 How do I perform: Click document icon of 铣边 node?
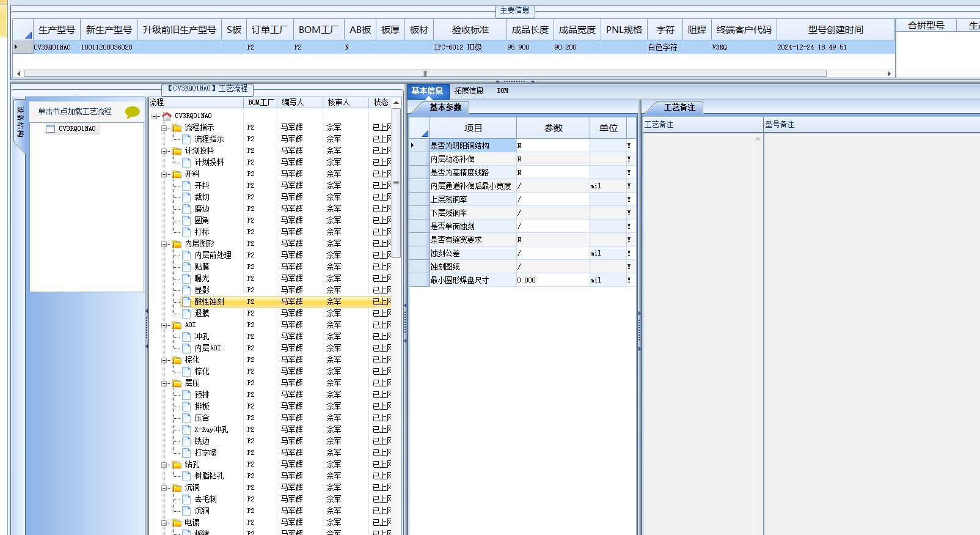[187, 441]
